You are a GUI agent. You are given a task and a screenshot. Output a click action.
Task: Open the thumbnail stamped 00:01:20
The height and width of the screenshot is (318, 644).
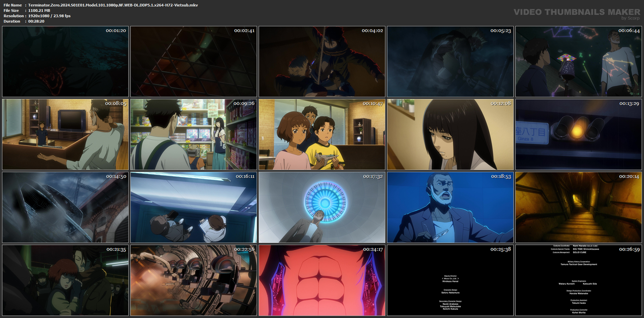click(65, 61)
